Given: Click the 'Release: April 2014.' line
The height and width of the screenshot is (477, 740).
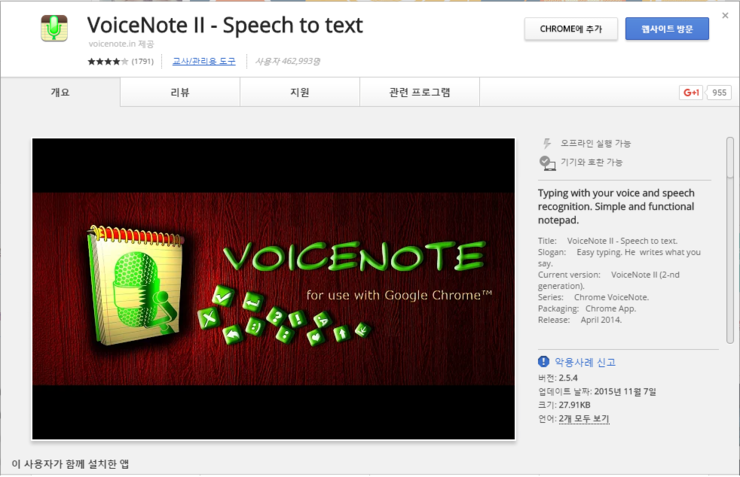Looking at the screenshot, I should click(x=580, y=320).
